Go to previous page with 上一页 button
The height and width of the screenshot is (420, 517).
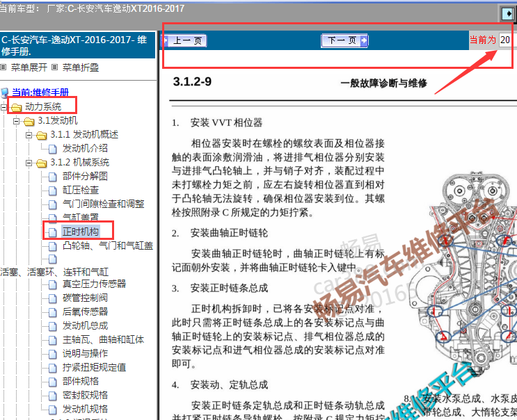tap(184, 40)
